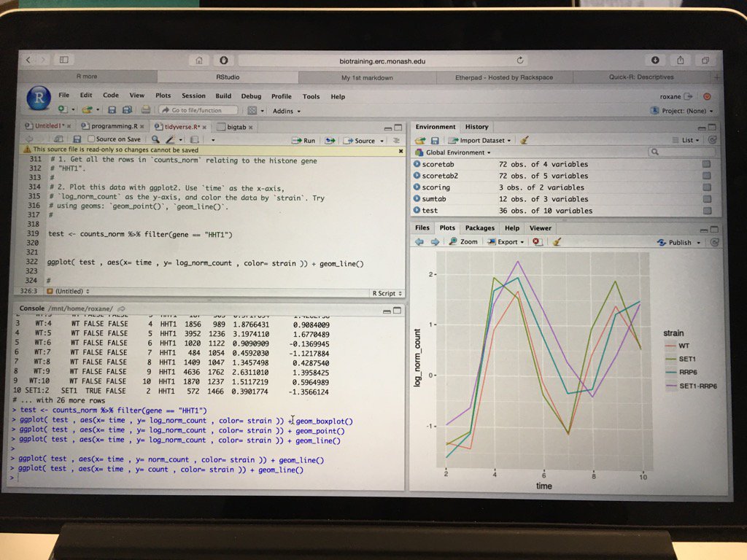Click the compile report notebook icon

coord(194,139)
